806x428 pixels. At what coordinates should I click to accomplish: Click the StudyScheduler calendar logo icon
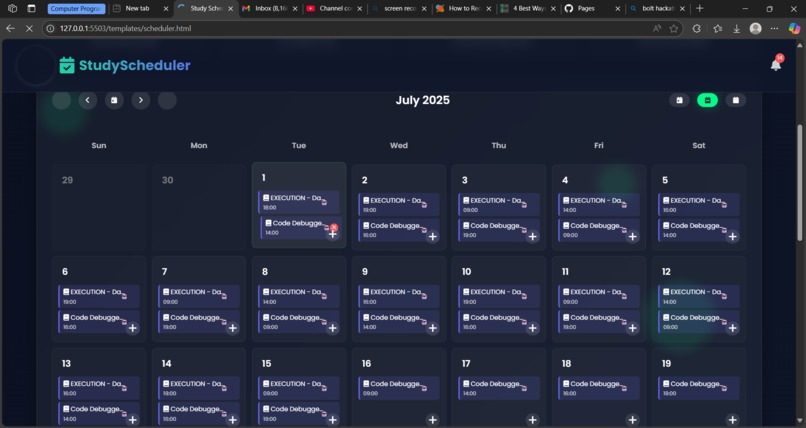point(67,65)
